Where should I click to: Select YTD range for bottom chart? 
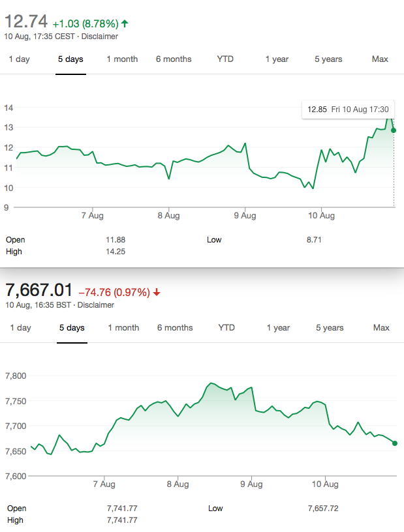pos(226,328)
